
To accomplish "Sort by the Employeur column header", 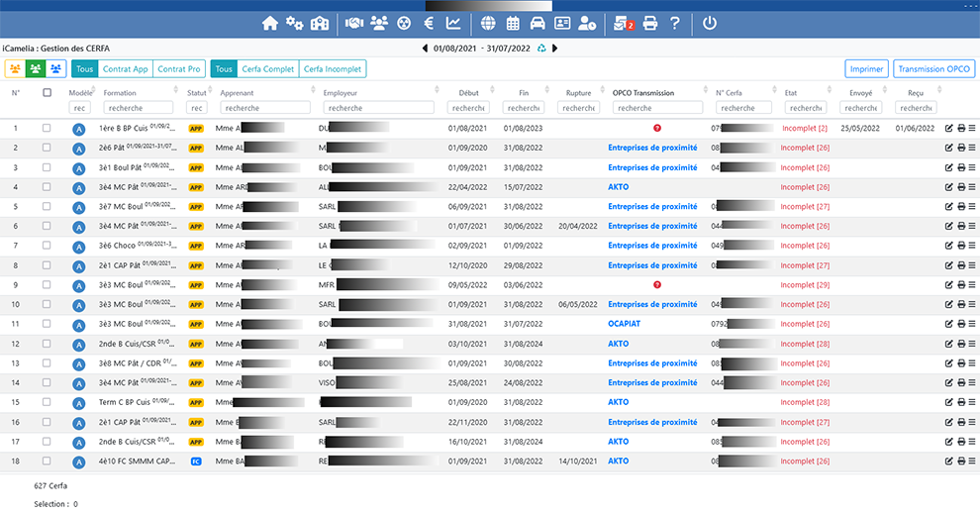I will click(x=340, y=93).
